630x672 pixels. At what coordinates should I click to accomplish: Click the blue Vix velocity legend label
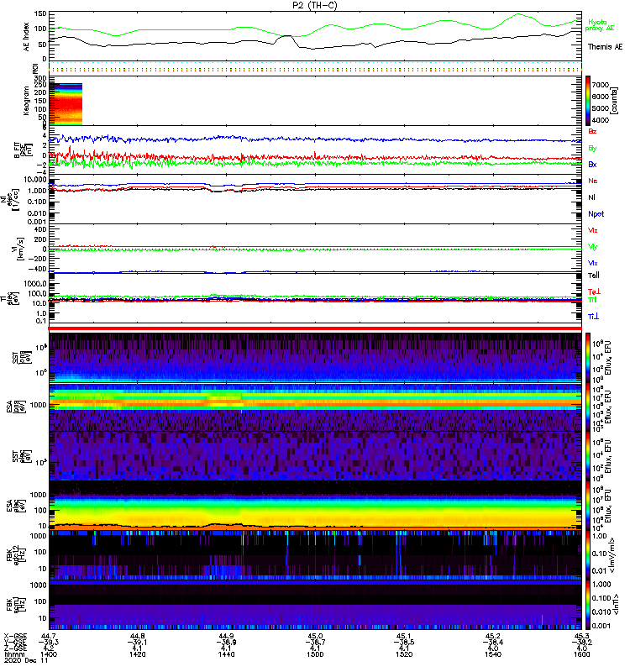click(593, 263)
